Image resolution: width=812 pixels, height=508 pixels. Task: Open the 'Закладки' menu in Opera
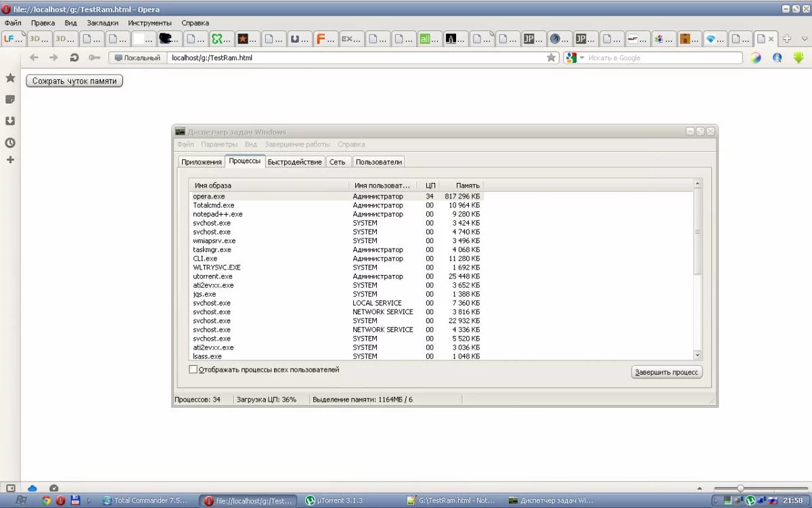click(102, 23)
